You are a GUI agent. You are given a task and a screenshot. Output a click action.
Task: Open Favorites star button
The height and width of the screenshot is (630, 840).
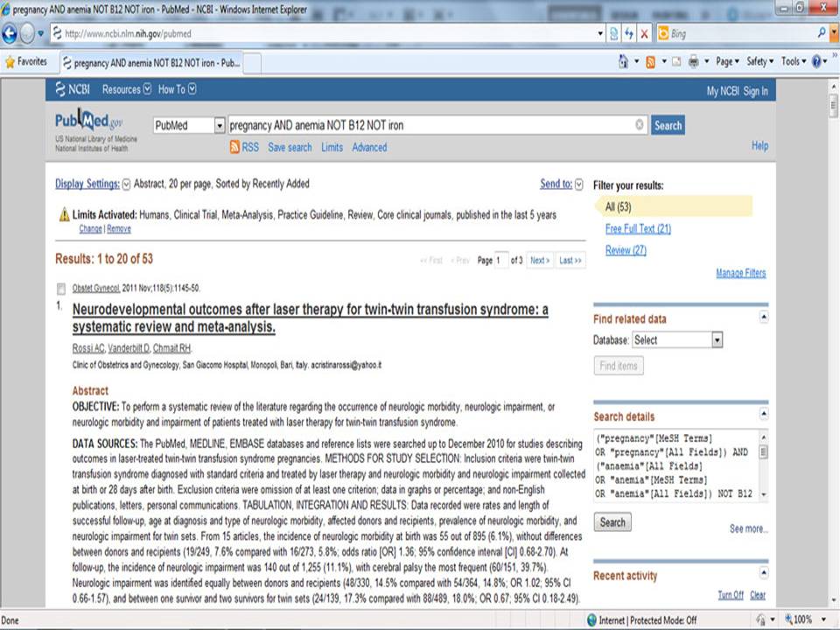(x=26, y=61)
